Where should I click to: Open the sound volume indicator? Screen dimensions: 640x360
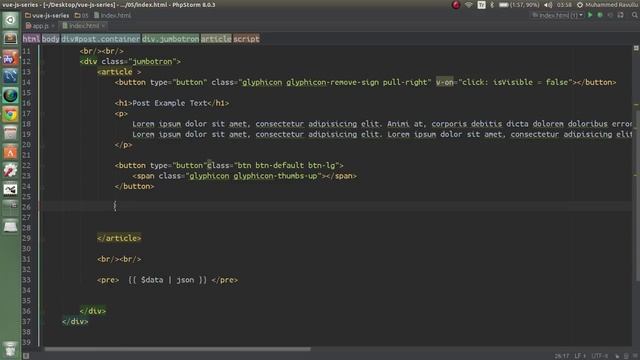point(548,5)
